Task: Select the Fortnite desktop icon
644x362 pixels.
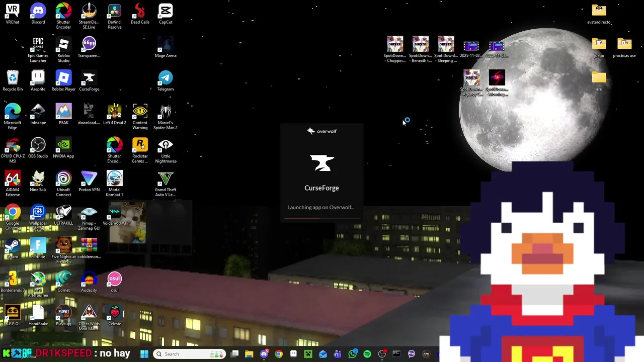Action: [38, 249]
